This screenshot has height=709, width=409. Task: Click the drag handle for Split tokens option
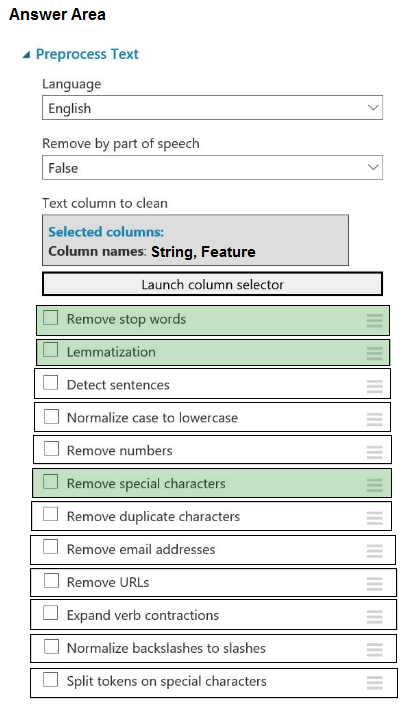click(x=374, y=682)
